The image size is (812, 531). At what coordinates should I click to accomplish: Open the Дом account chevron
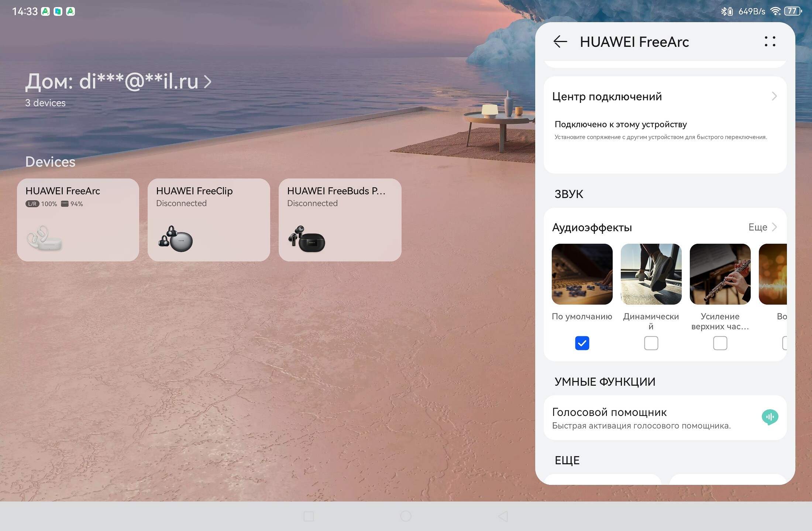coord(208,81)
